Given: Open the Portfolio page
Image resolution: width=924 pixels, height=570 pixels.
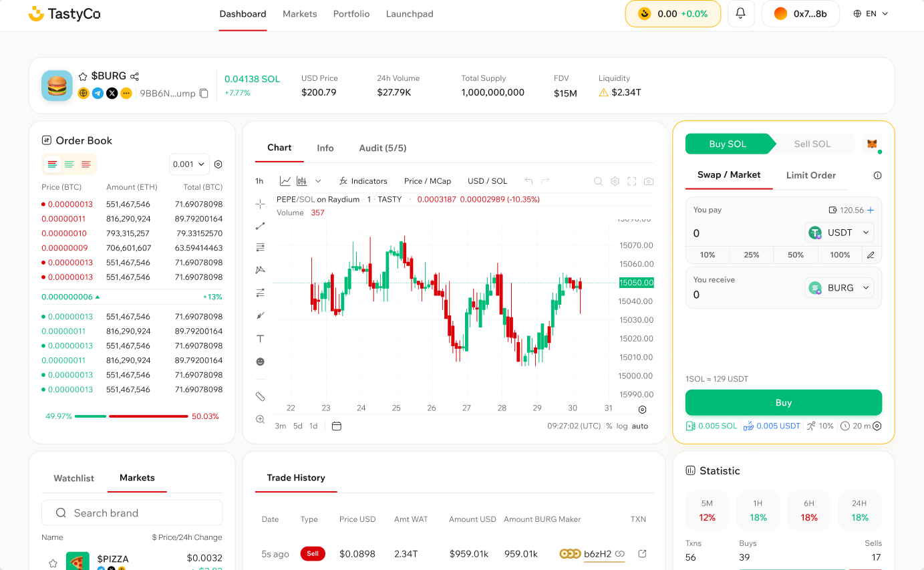Looking at the screenshot, I should (351, 14).
